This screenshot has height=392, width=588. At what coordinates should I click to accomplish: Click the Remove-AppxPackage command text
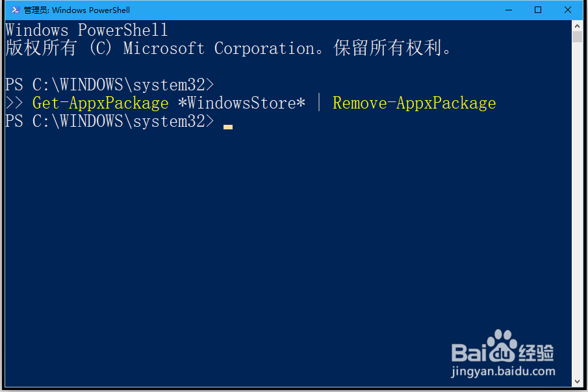pyautogui.click(x=415, y=103)
